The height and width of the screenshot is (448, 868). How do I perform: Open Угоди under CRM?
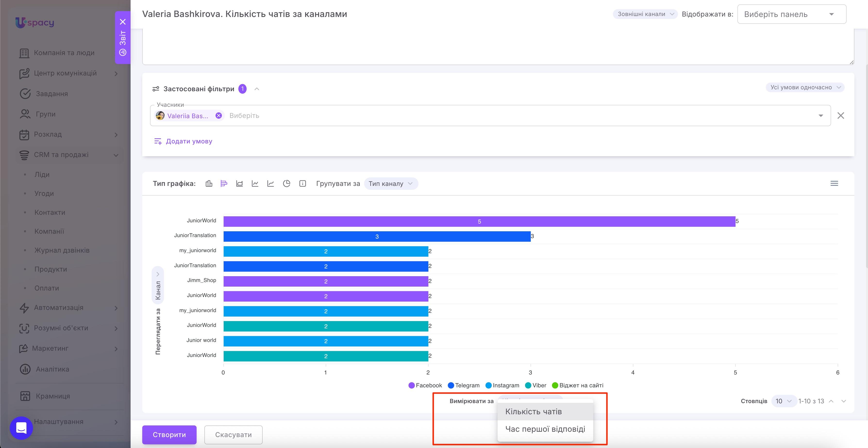coord(44,193)
